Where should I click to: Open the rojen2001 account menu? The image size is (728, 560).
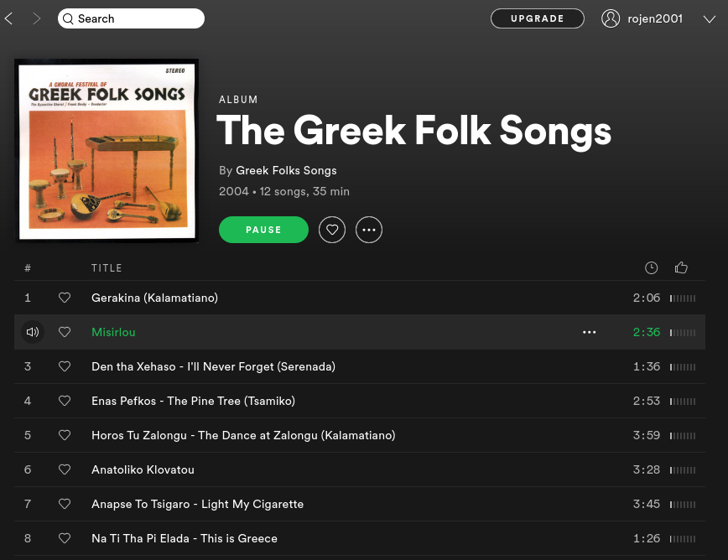[654, 18]
